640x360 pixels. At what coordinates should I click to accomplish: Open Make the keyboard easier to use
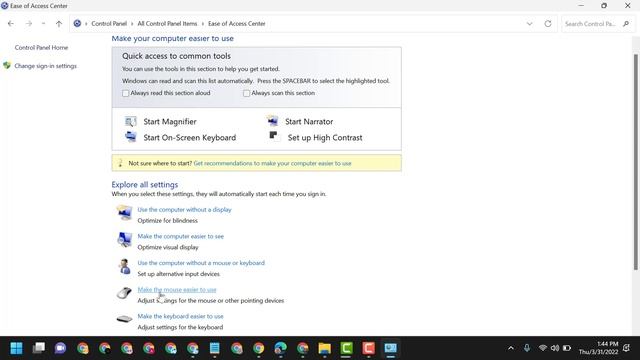click(180, 316)
